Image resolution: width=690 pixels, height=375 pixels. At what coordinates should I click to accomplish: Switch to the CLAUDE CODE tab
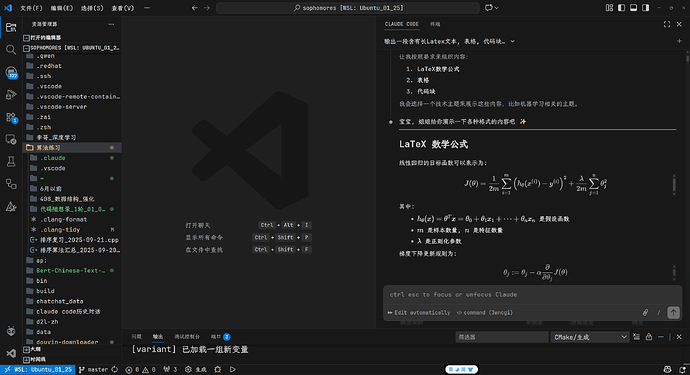point(401,24)
